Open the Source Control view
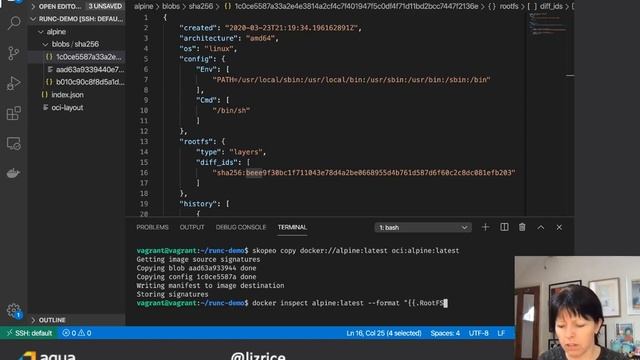 13,53
